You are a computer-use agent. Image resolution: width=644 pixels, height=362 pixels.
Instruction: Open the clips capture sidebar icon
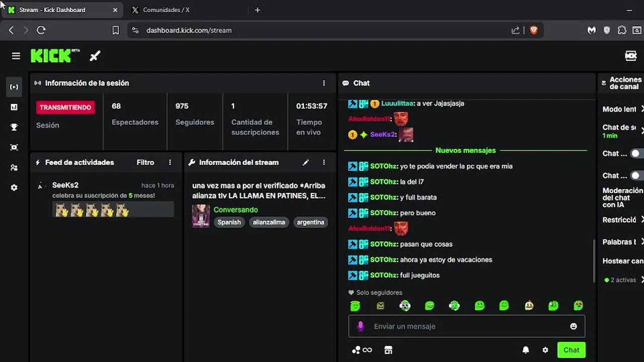[x=14, y=147]
